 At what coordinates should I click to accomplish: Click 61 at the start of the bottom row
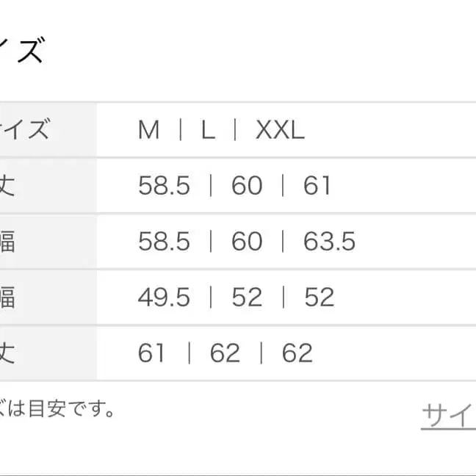151,353
